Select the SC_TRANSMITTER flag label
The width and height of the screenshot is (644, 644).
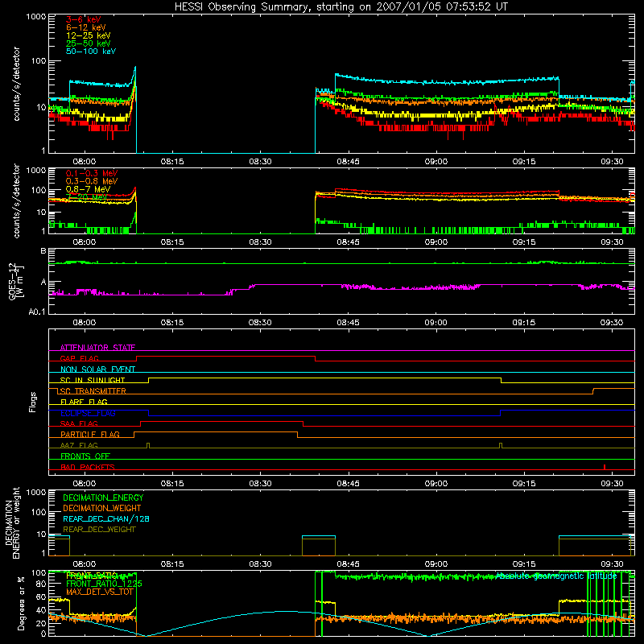(x=93, y=391)
